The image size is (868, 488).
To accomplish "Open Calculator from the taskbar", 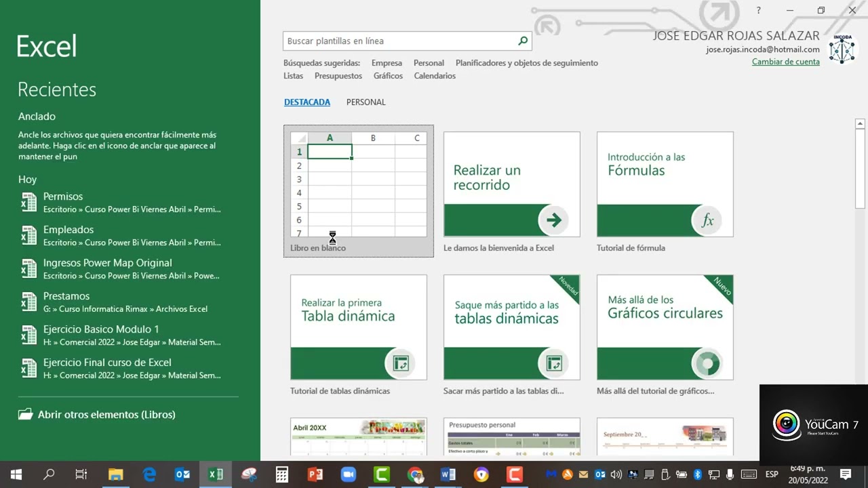I will click(282, 474).
